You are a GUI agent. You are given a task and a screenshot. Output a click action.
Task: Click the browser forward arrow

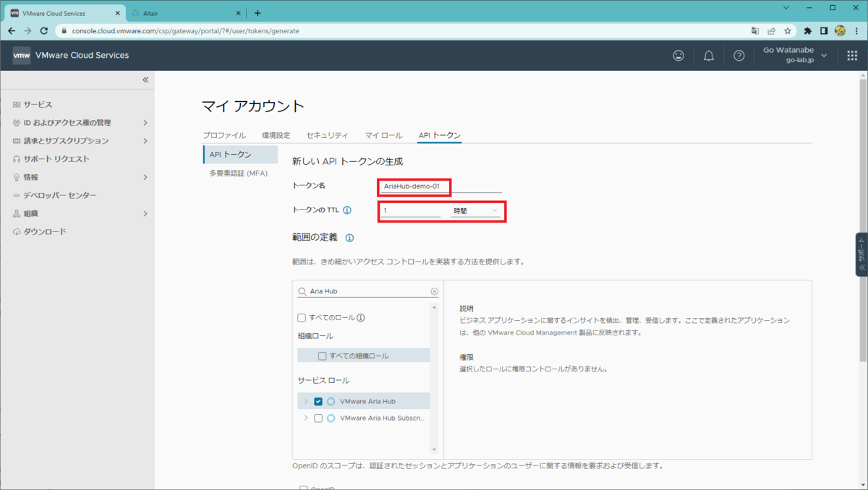pos(27,31)
